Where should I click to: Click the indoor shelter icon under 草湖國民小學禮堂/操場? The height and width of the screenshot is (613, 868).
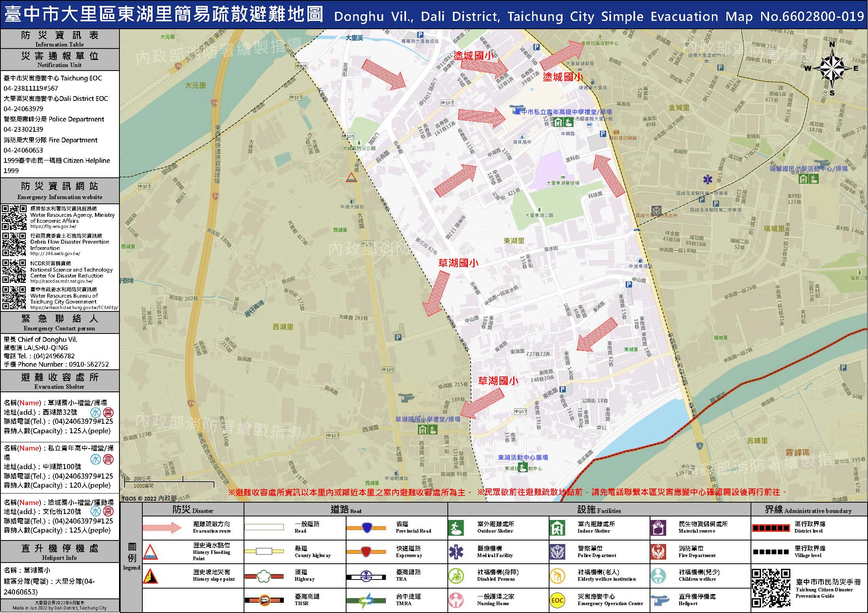click(423, 430)
